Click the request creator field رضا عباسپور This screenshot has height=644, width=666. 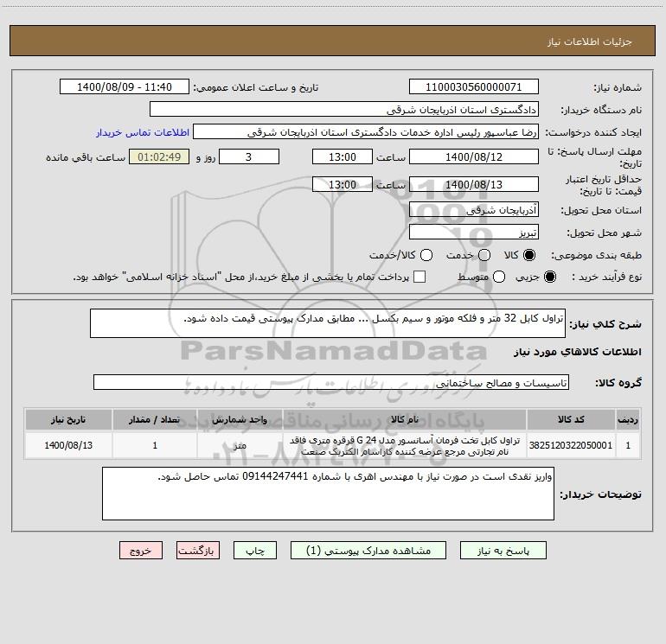[366, 132]
